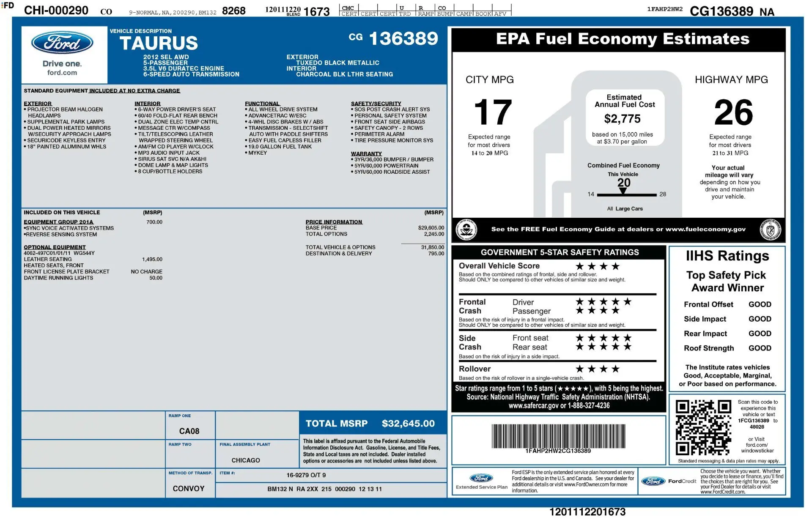Viewport: 812px width, 525px height.
Task: Click the 18" PAINTED ALUMINUM WHLS item
Action: pyautogui.click(x=65, y=147)
